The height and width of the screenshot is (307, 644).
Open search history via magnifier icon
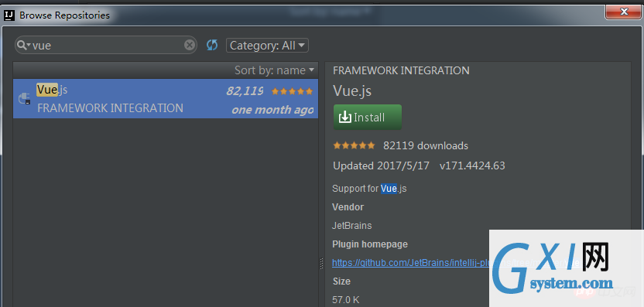pyautogui.click(x=22, y=45)
